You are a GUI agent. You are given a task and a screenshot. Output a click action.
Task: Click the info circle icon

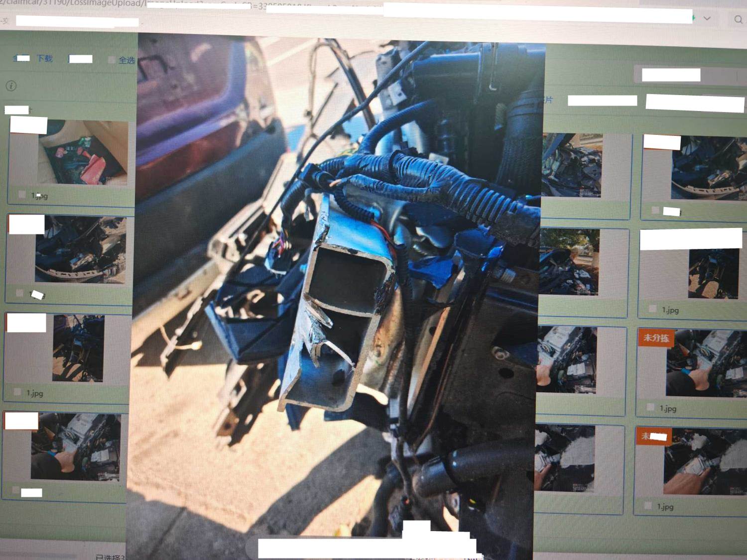click(11, 86)
